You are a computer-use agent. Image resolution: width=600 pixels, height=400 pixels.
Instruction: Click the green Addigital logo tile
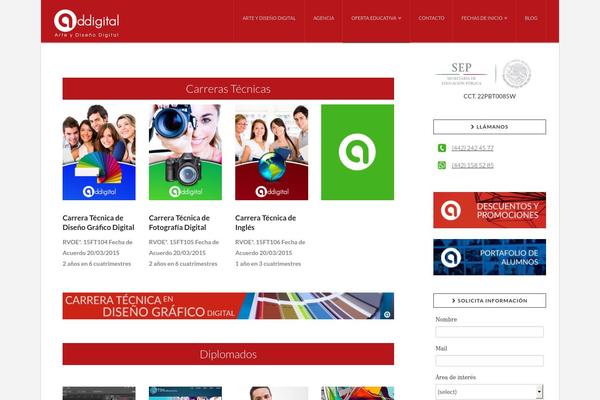click(x=357, y=152)
